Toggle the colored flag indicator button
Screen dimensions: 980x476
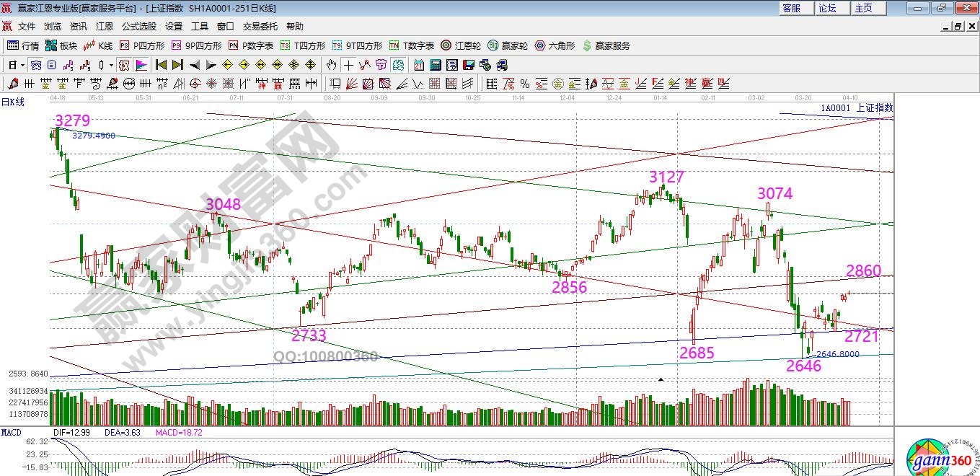point(141,65)
